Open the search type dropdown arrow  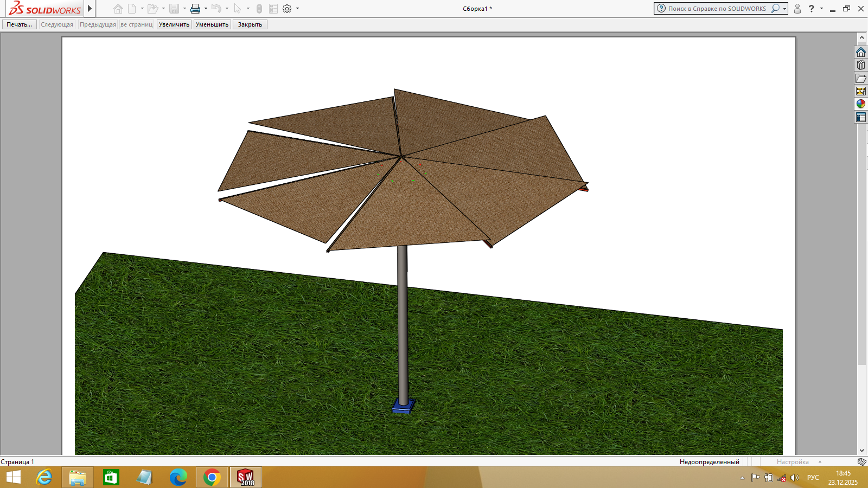pyautogui.click(x=784, y=9)
